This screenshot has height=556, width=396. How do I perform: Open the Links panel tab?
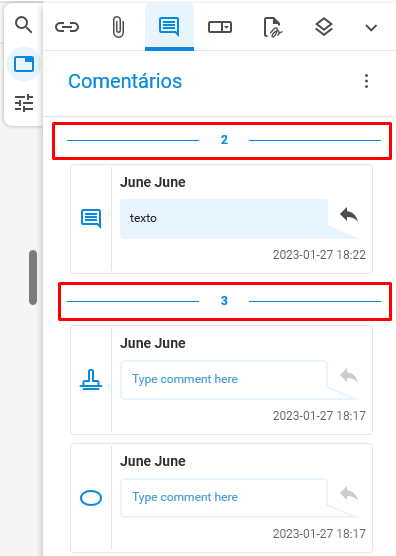(67, 27)
